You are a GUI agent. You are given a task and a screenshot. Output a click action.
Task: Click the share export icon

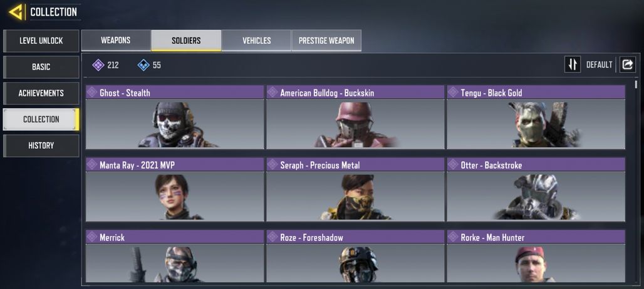tap(628, 64)
